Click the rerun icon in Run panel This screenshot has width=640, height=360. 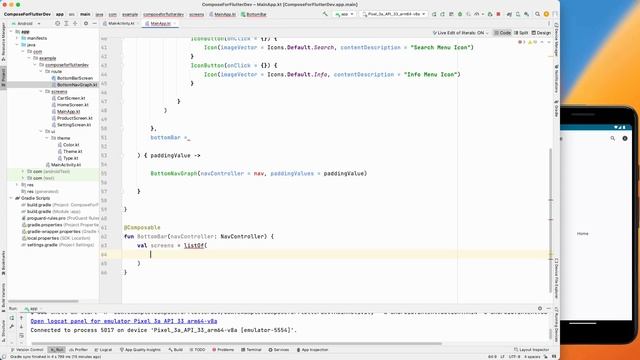(x=12, y=318)
